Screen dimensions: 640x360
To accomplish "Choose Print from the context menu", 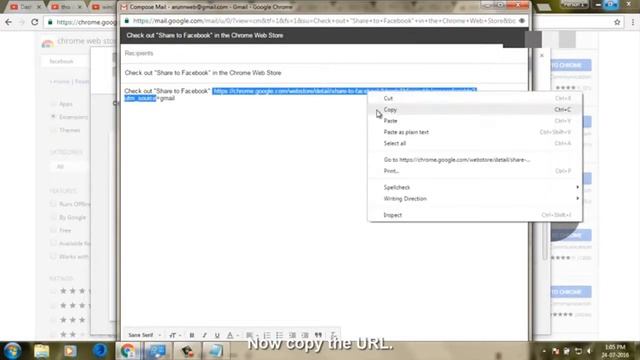I will (x=475, y=171).
